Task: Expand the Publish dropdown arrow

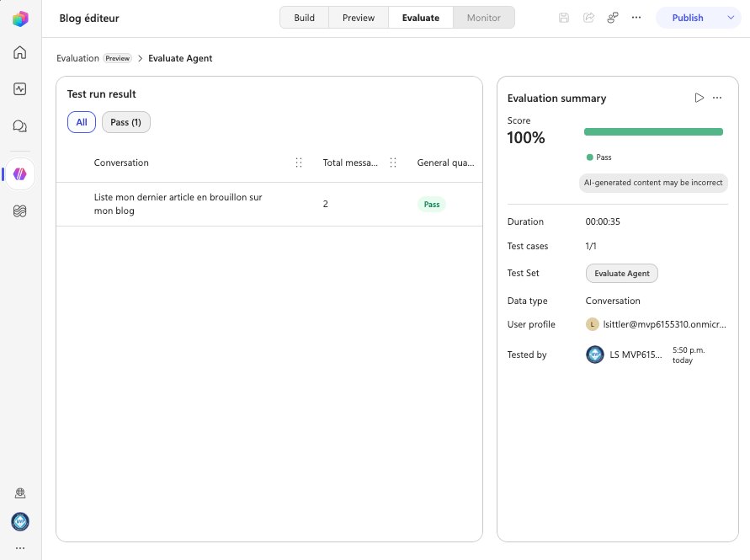Action: tap(731, 18)
